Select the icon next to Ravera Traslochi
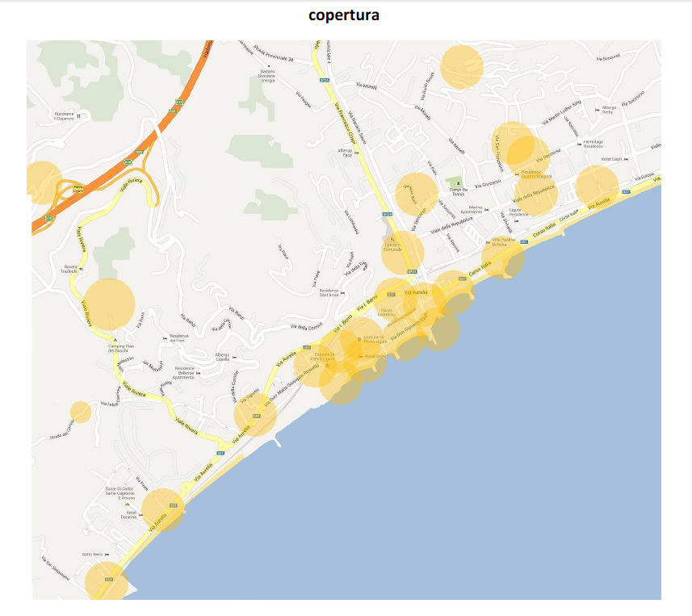692x616 pixels. click(x=81, y=269)
